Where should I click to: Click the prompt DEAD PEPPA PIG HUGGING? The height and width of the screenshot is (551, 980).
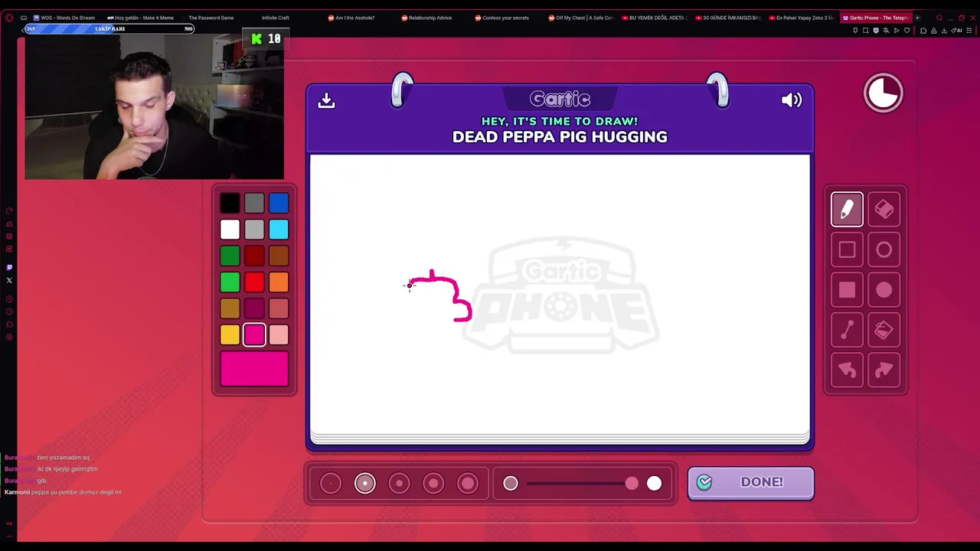[x=560, y=137]
